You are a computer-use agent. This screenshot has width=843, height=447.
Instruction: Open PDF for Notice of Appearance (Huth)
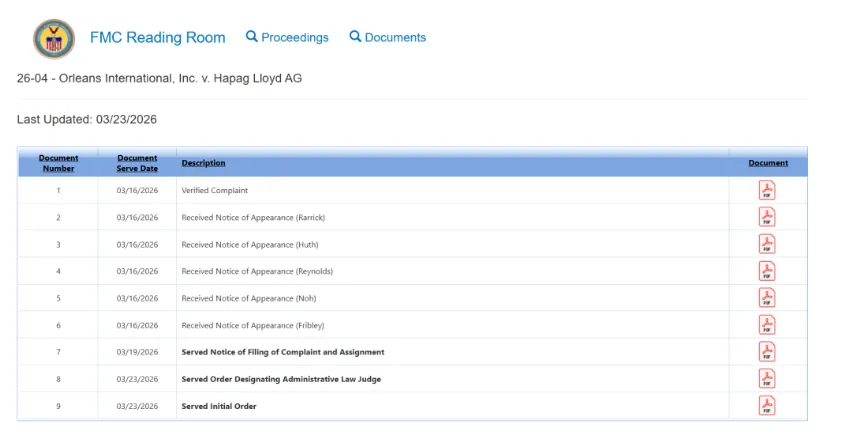click(x=767, y=244)
